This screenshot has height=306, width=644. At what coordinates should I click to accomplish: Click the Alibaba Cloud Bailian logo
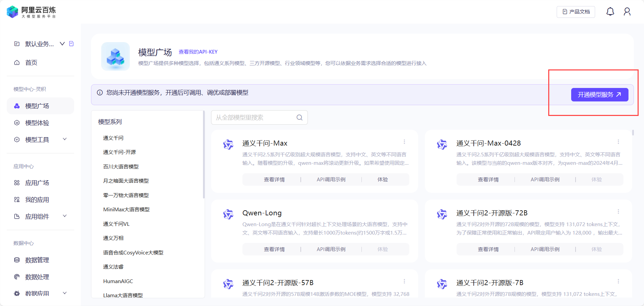point(31,12)
